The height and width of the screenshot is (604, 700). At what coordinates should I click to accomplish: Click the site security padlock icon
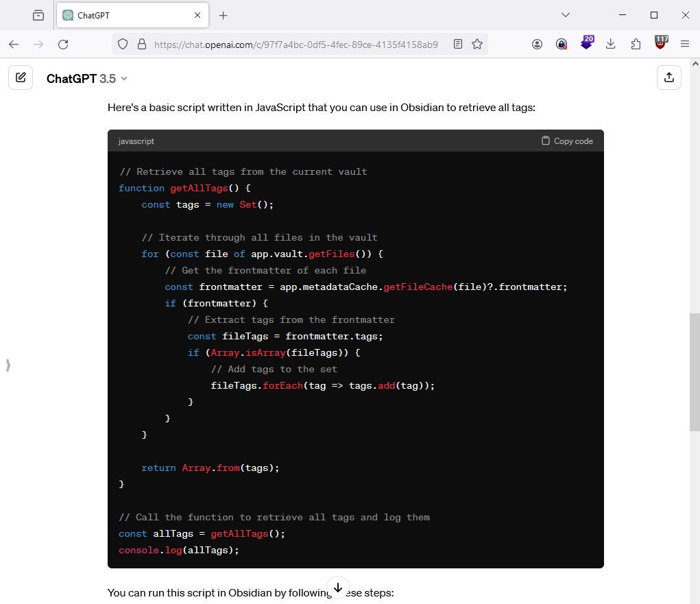coord(141,44)
